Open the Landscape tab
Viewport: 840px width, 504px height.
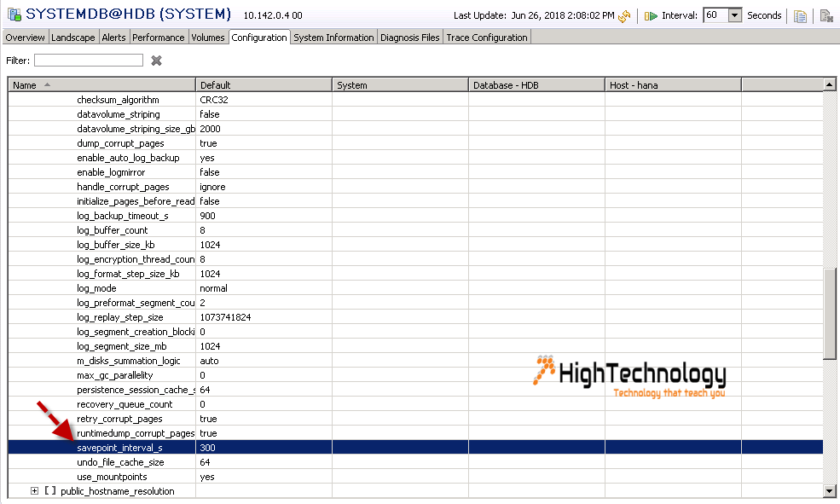coord(72,38)
